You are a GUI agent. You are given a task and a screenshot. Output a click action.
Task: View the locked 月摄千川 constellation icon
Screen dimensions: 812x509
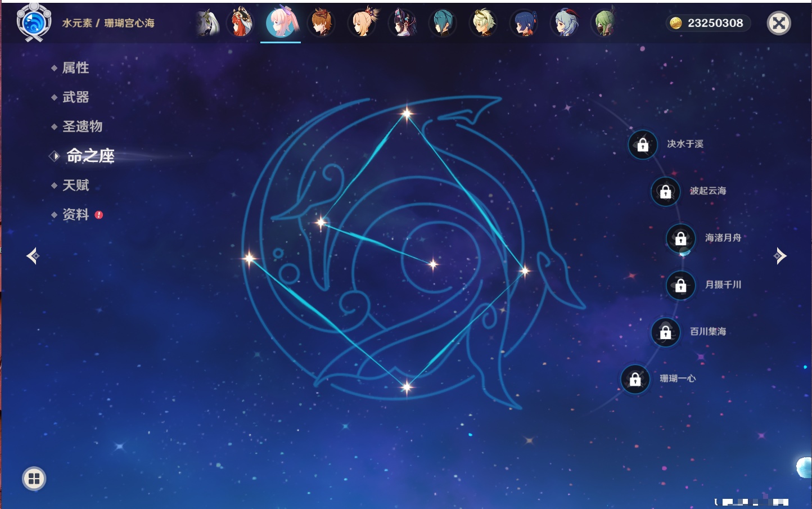680,285
